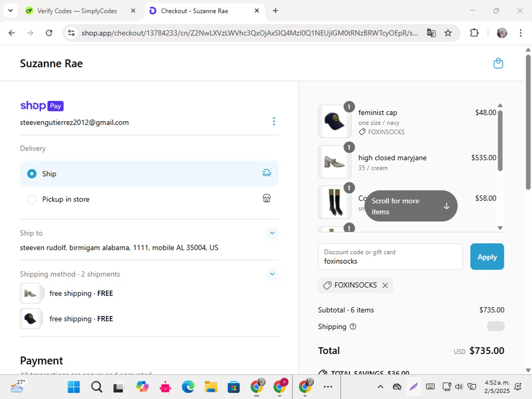The width and height of the screenshot is (532, 399).
Task: Click the translate page icon in address bar
Action: (x=431, y=33)
